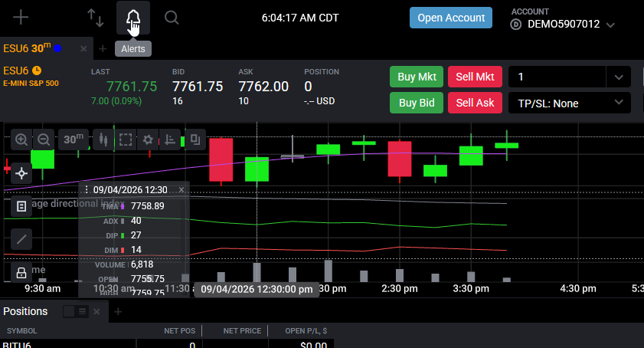This screenshot has height=348, width=644.
Task: Click the Buy Bid button
Action: coord(417,103)
